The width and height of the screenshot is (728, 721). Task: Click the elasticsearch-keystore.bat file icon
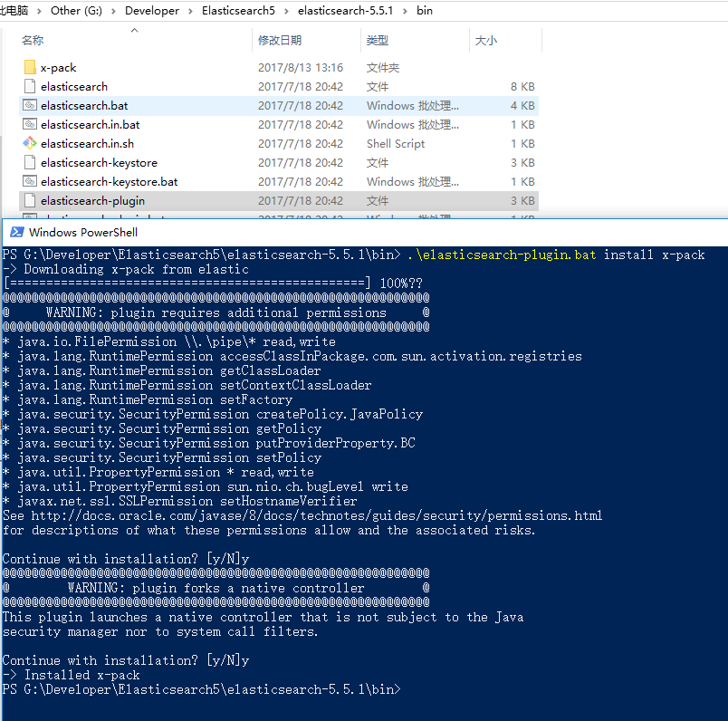[x=30, y=182]
